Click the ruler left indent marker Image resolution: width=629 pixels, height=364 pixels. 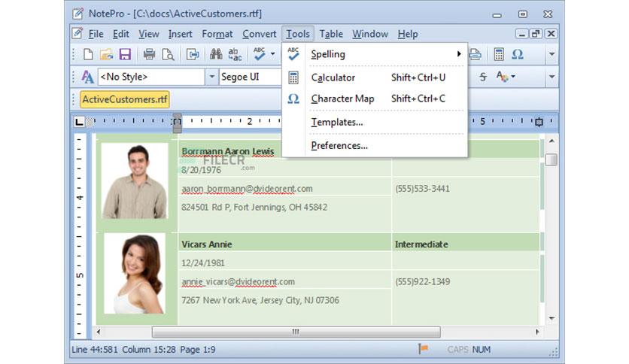tap(177, 123)
